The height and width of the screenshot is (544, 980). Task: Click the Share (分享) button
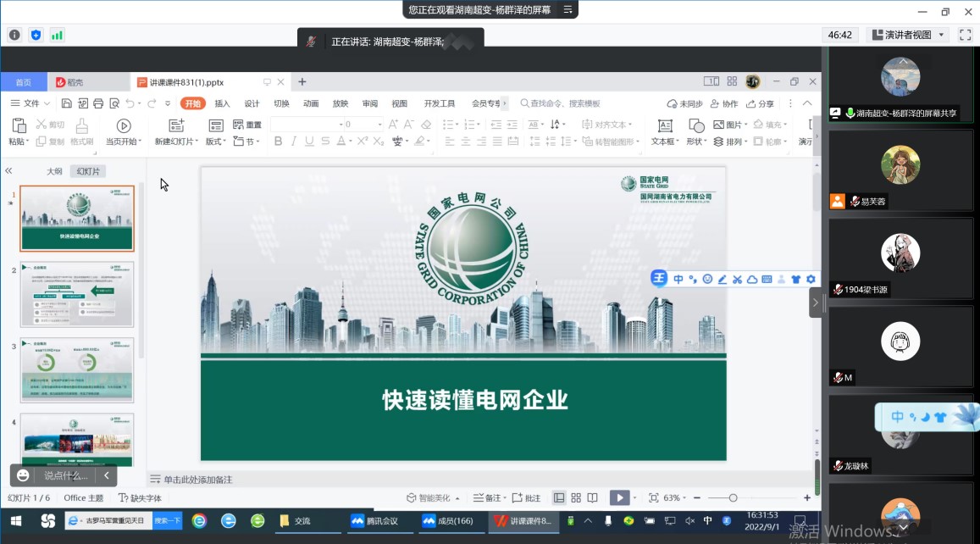click(760, 103)
